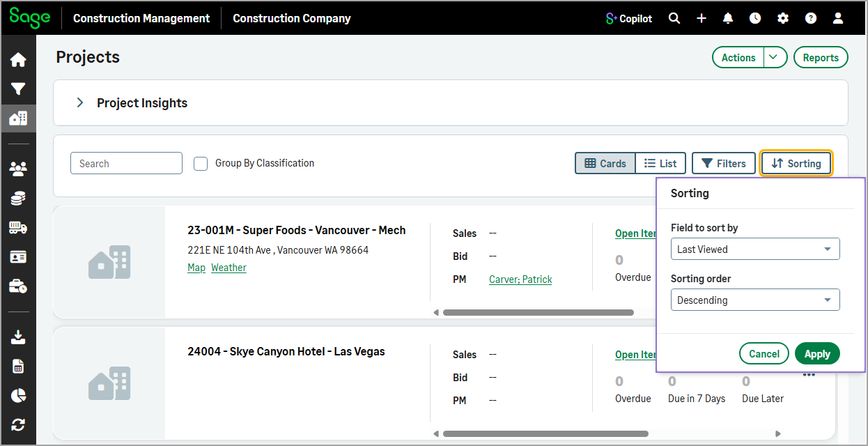Click the Construction Management header label
868x446 pixels.
(x=141, y=18)
